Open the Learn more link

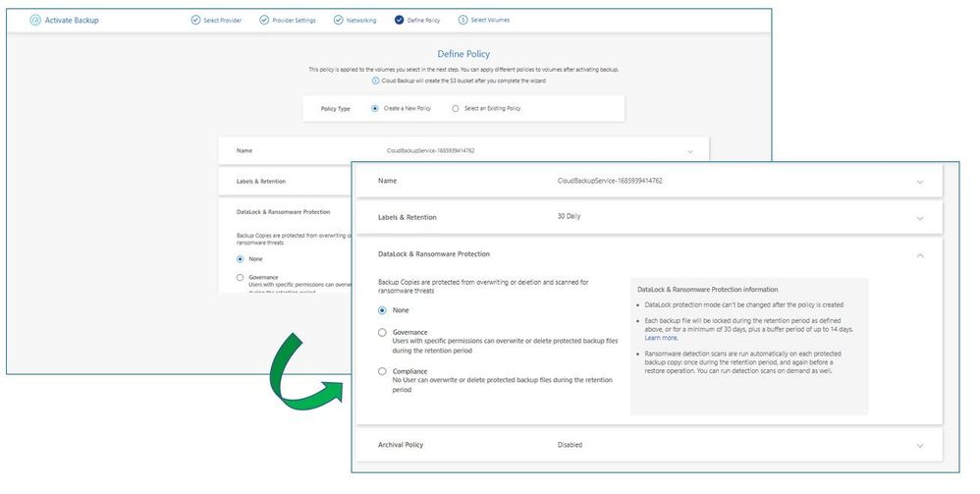pyautogui.click(x=661, y=338)
